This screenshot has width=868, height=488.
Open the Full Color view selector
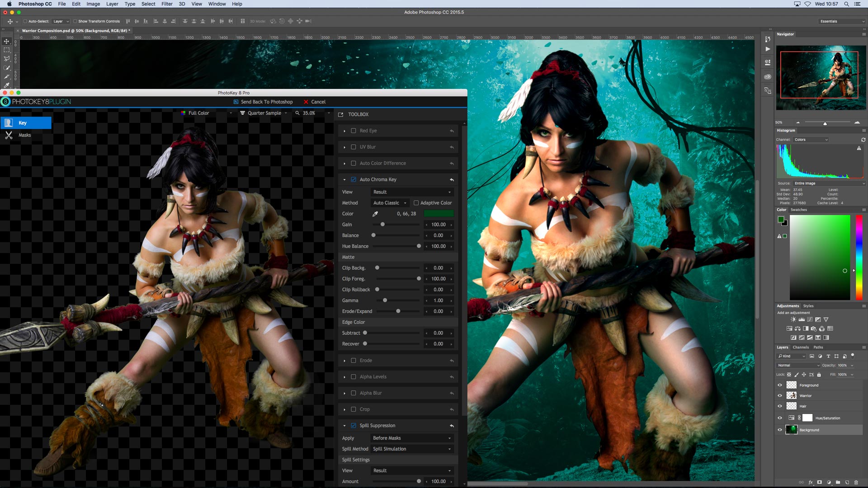click(x=207, y=113)
